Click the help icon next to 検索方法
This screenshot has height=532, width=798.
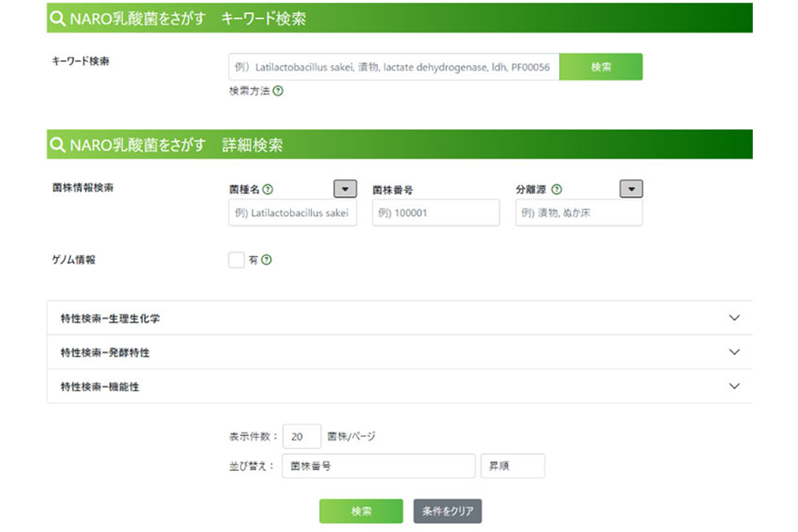tap(278, 91)
